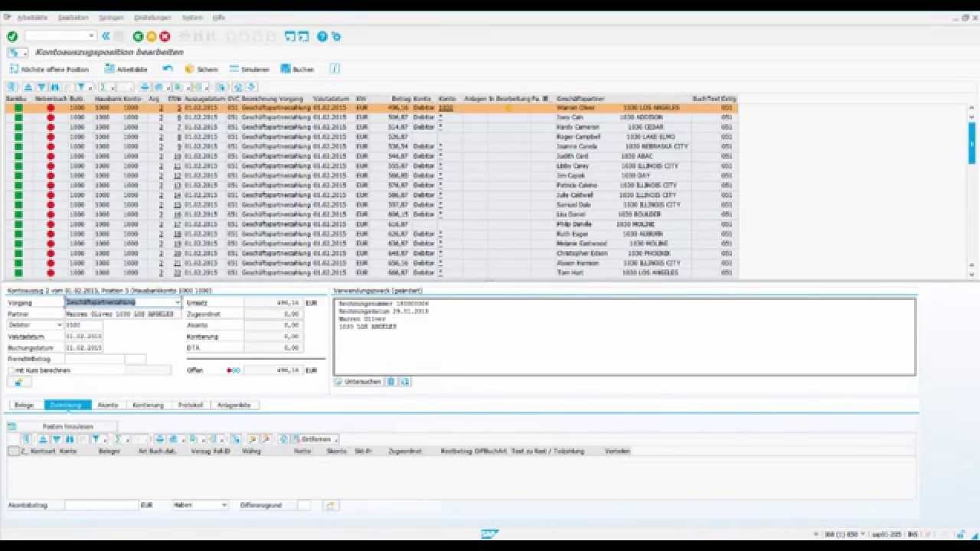Click the yellow Exit round icon
The height and width of the screenshot is (551, 980).
[152, 36]
